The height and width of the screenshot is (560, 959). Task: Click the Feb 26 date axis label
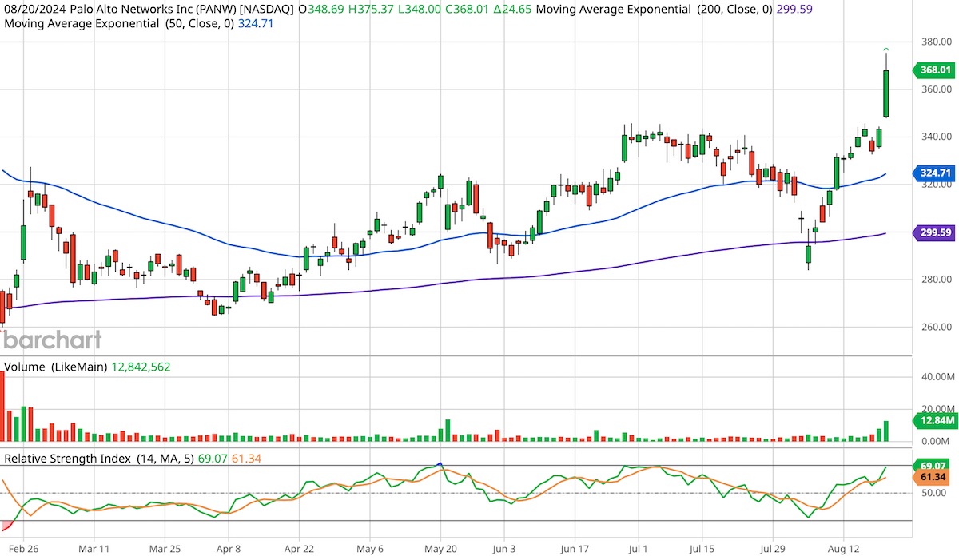coord(27,550)
